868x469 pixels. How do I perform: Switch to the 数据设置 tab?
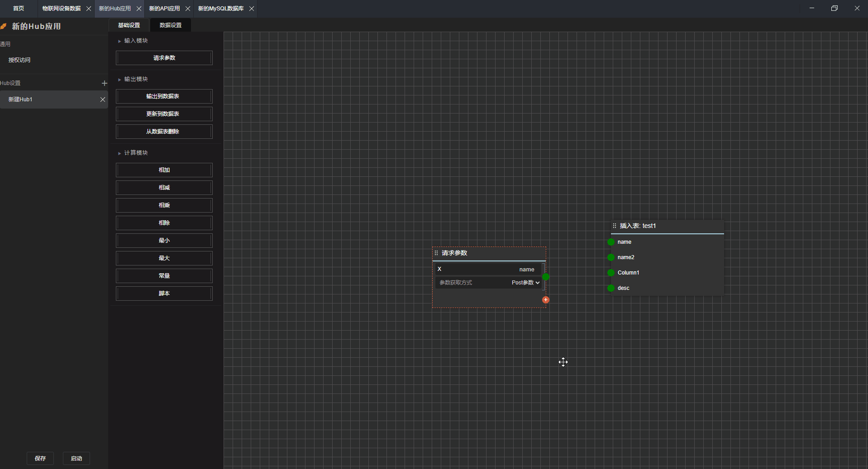coord(171,25)
